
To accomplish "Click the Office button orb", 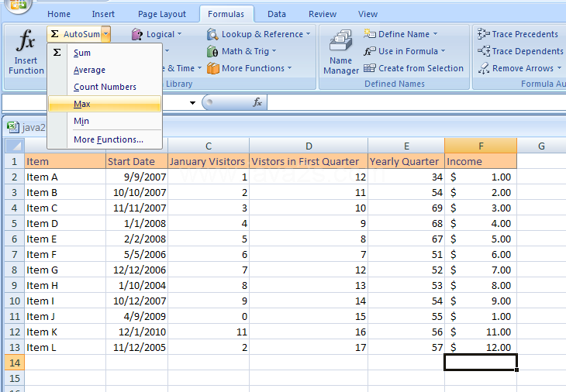I will pyautogui.click(x=18, y=5).
